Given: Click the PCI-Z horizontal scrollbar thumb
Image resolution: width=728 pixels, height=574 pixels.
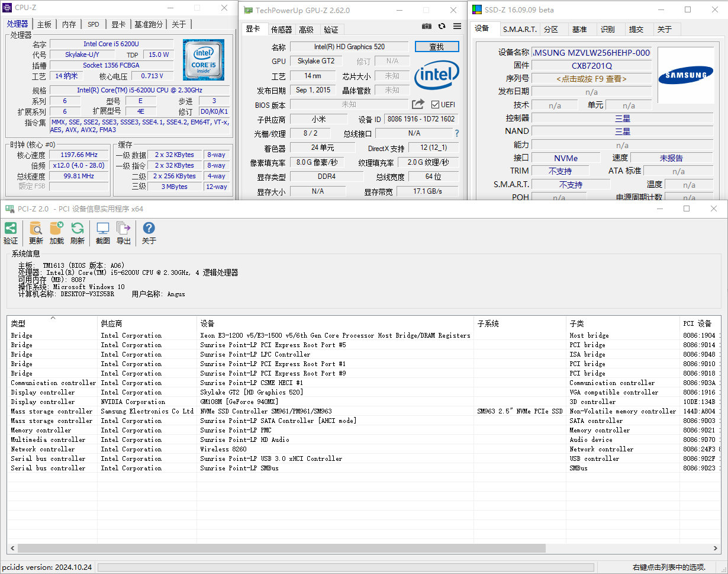Looking at the screenshot, I should 281,548.
